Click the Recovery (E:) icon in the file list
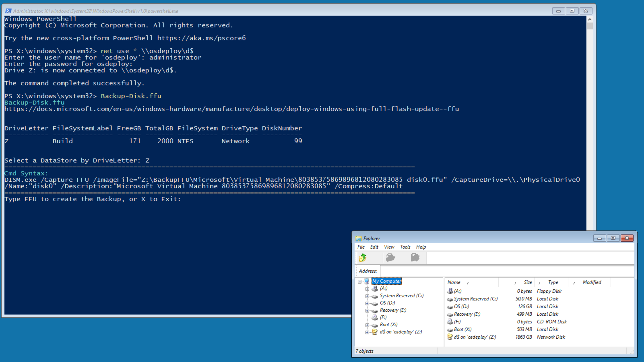The image size is (644, 362). tap(450, 315)
